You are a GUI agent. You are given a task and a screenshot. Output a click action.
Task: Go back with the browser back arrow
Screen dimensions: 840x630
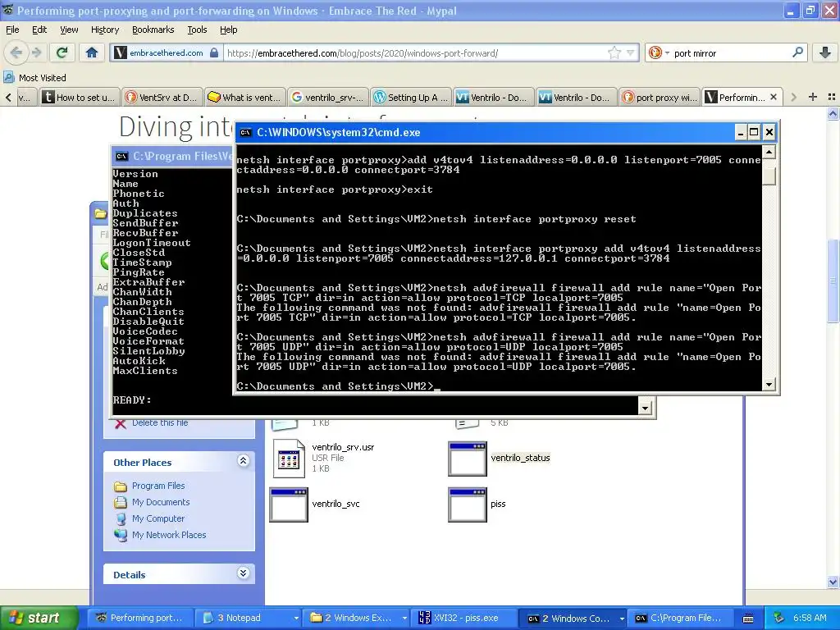tap(16, 52)
